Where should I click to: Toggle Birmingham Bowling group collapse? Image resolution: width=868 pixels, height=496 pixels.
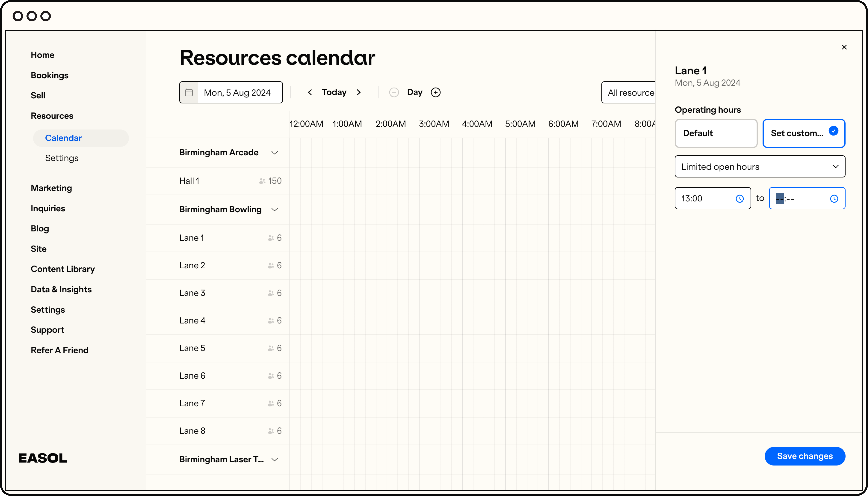click(x=274, y=209)
